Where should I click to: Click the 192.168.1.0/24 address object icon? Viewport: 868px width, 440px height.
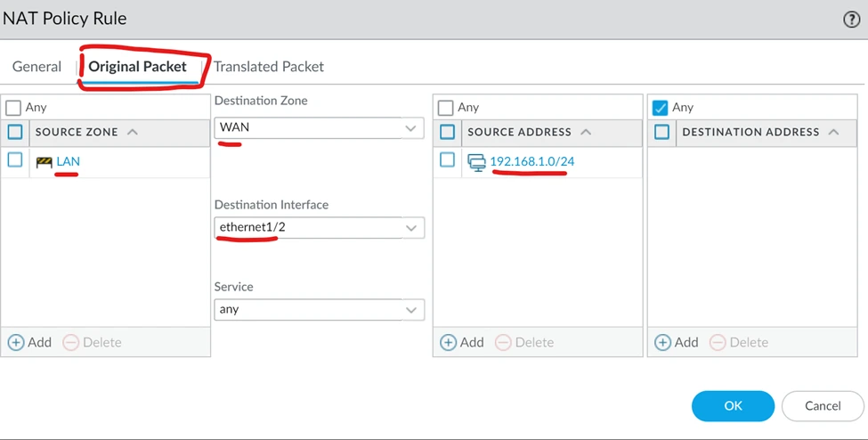point(476,161)
